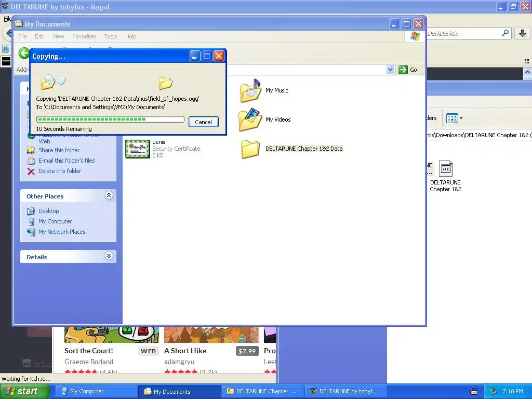Viewport: 532px width, 399px height.
Task: Switch to DELTARUNE Chapter taskbar window
Action: pos(262,391)
